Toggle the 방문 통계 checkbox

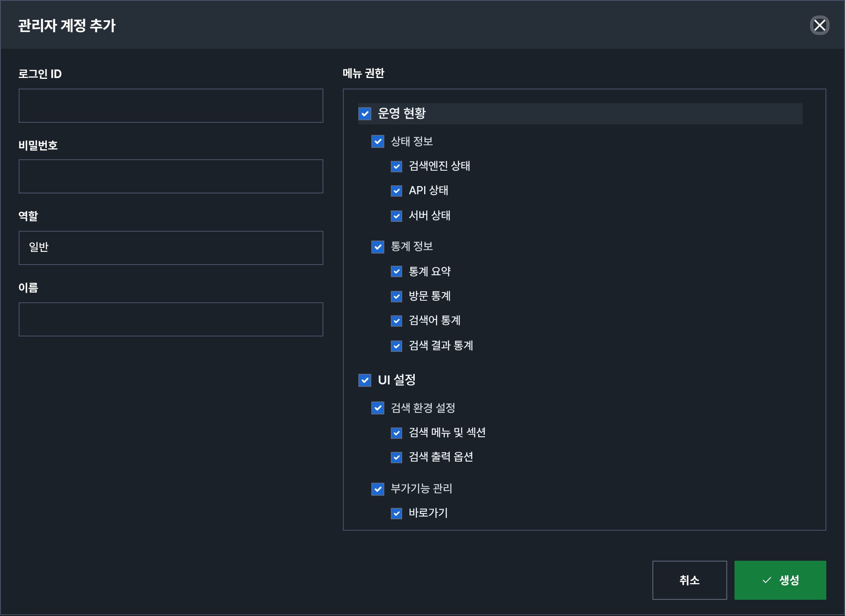click(x=396, y=297)
